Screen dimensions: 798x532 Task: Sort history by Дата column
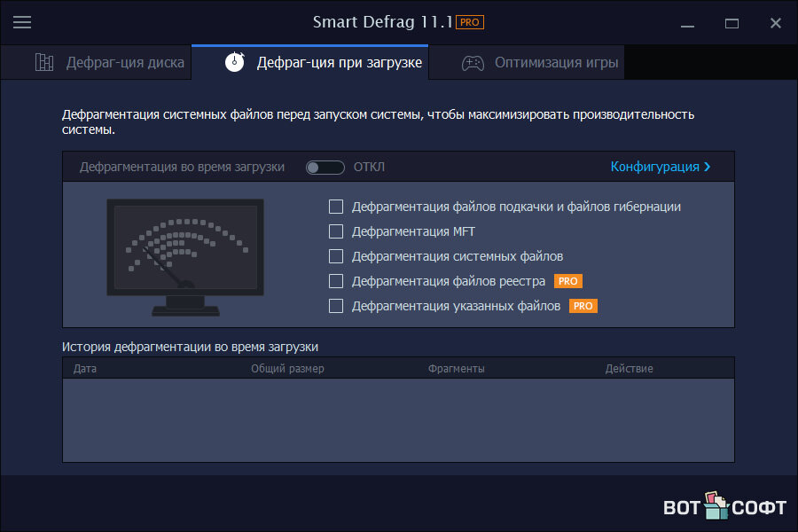(85, 368)
